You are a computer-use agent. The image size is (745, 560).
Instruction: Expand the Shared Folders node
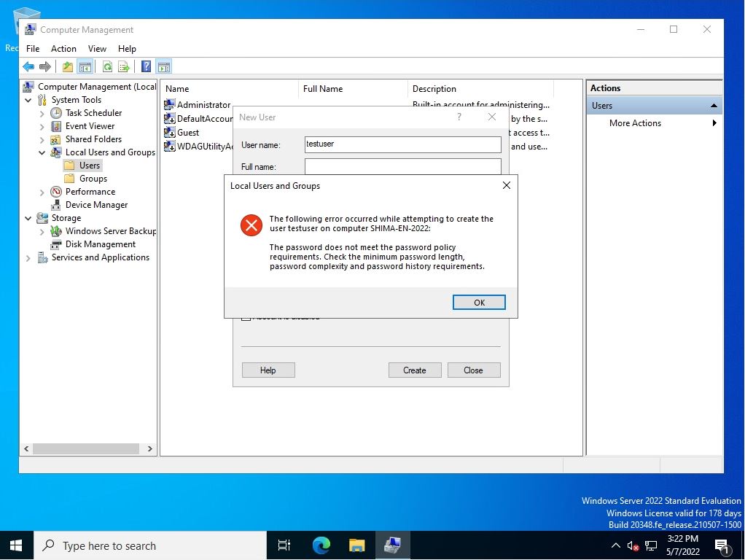tap(42, 140)
